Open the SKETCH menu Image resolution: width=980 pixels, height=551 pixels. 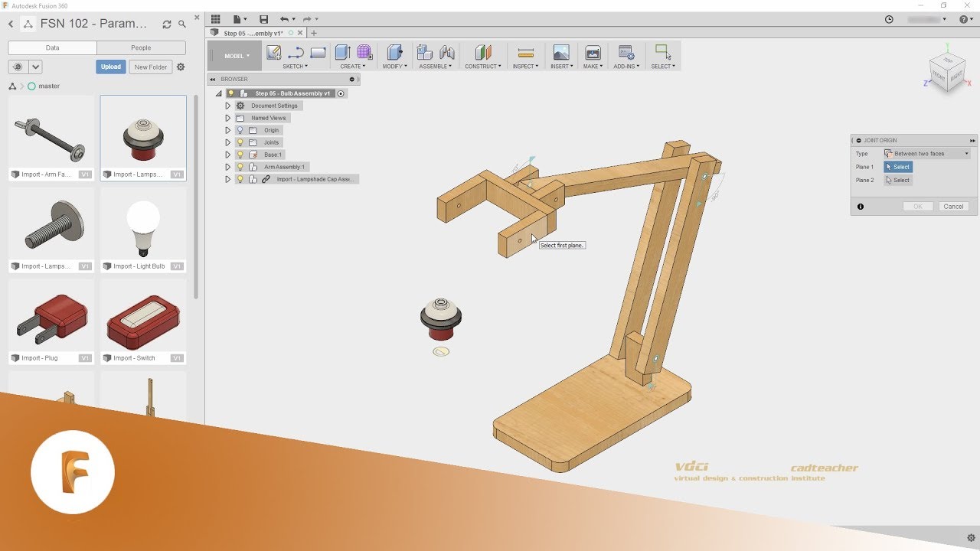(x=296, y=66)
